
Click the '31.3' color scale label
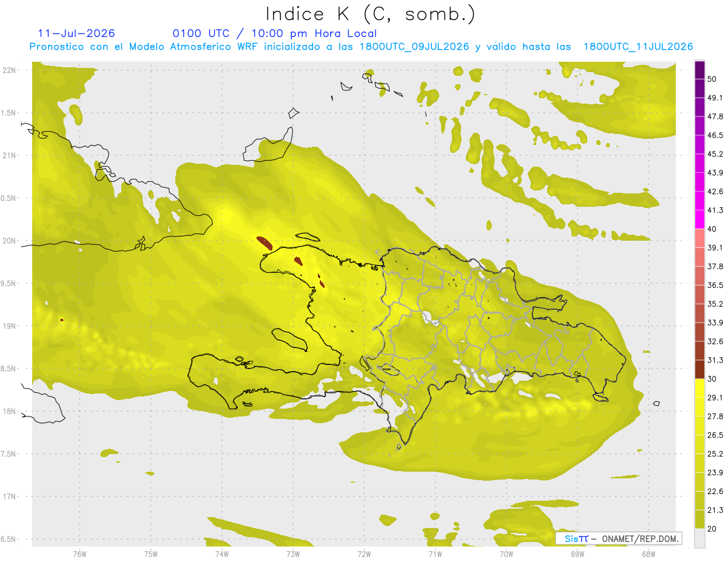[715, 360]
